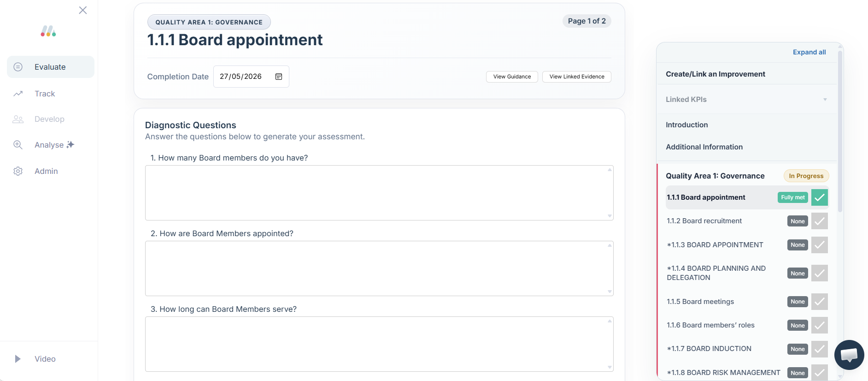Collapse Quality Area 1: Governance section
This screenshot has height=381, width=868.
tap(715, 176)
